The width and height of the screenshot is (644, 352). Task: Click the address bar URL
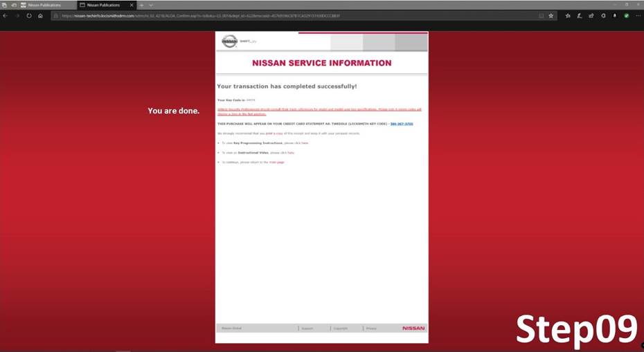tap(200, 16)
